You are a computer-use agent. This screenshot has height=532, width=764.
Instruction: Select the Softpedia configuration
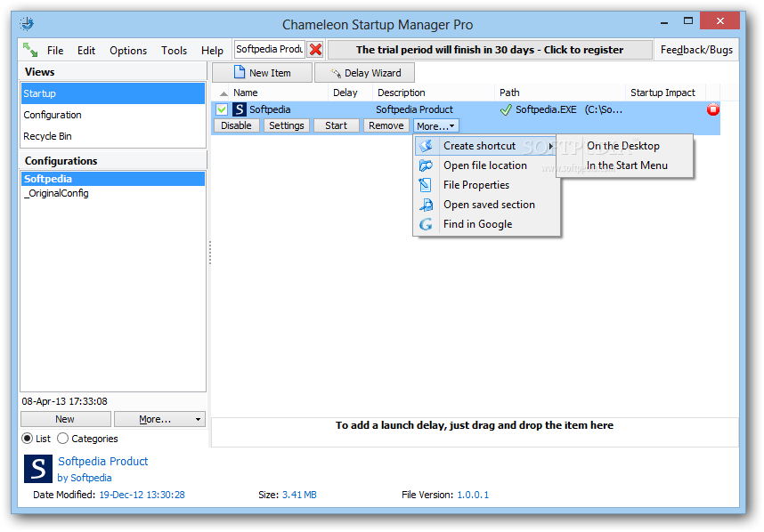(x=113, y=179)
